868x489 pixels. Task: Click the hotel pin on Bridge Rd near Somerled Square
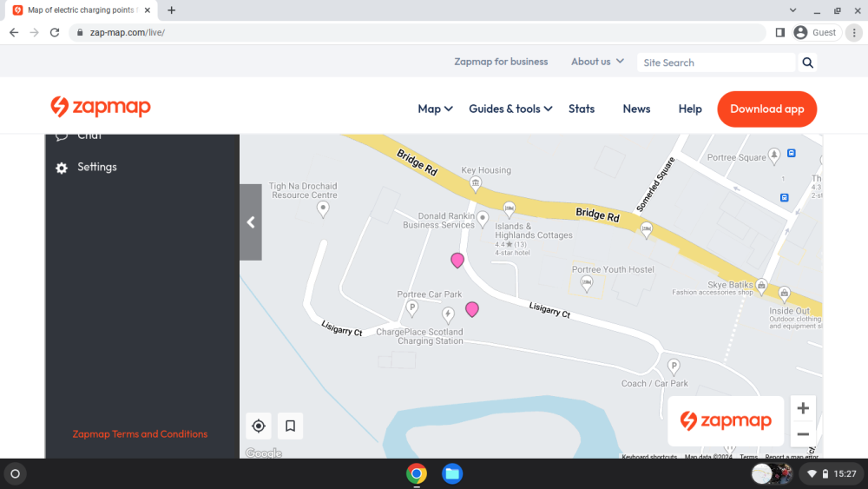click(646, 230)
